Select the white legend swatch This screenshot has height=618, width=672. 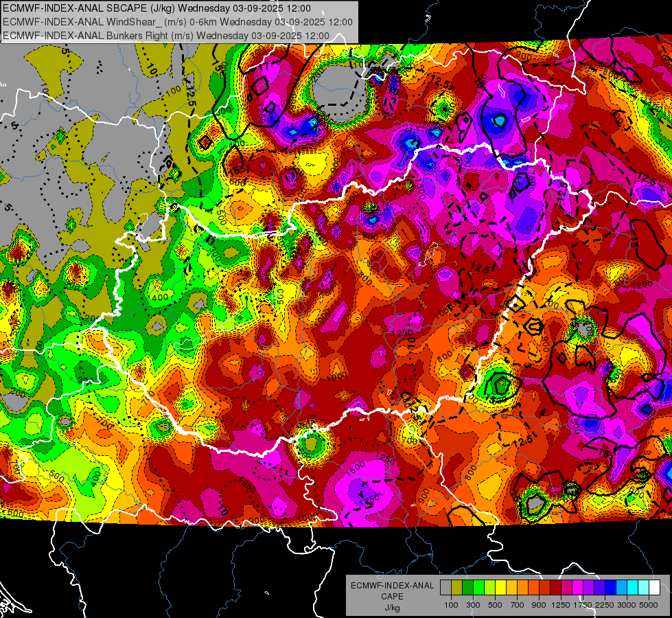click(x=654, y=588)
